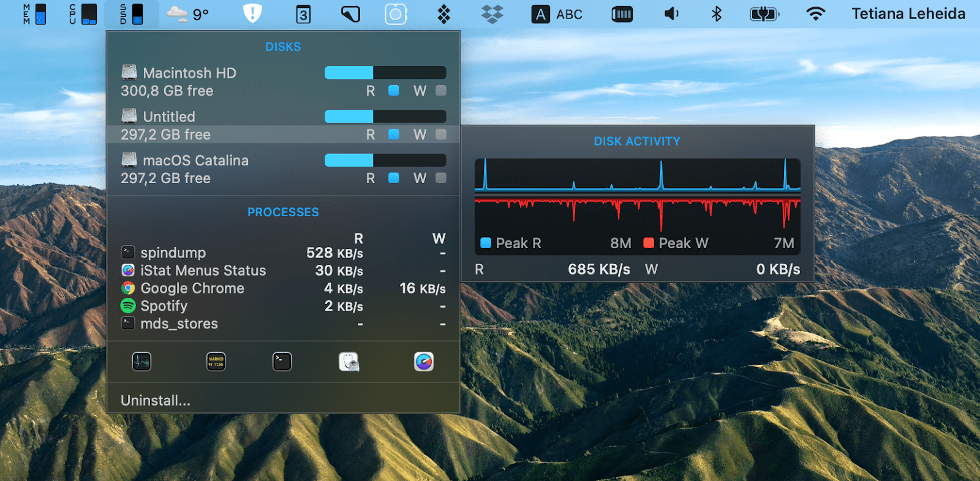
Task: Select the iStat Menus Status process row
Action: click(284, 270)
